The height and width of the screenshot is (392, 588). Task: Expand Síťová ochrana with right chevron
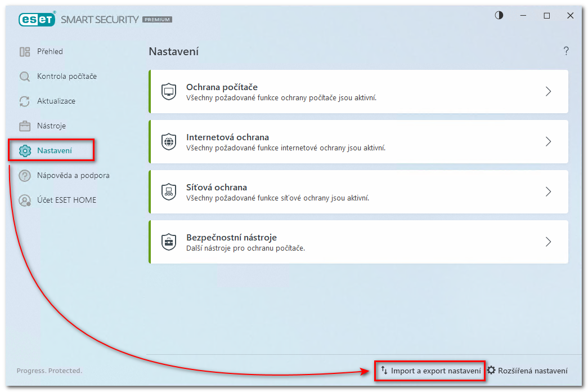coord(548,191)
